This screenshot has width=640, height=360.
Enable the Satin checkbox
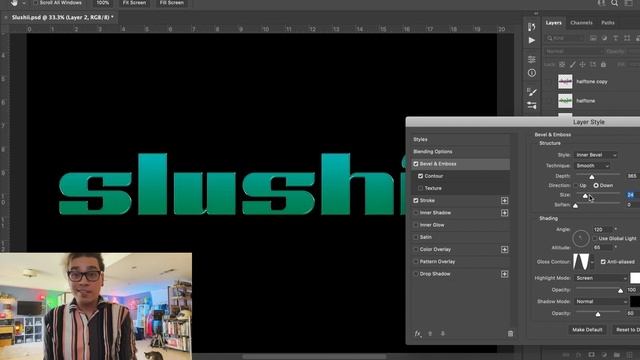point(416,237)
